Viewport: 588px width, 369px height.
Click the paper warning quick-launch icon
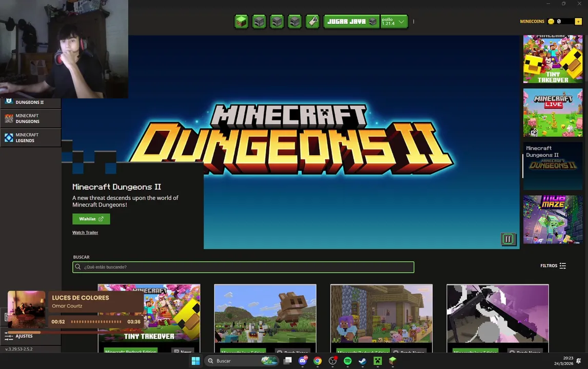[313, 22]
